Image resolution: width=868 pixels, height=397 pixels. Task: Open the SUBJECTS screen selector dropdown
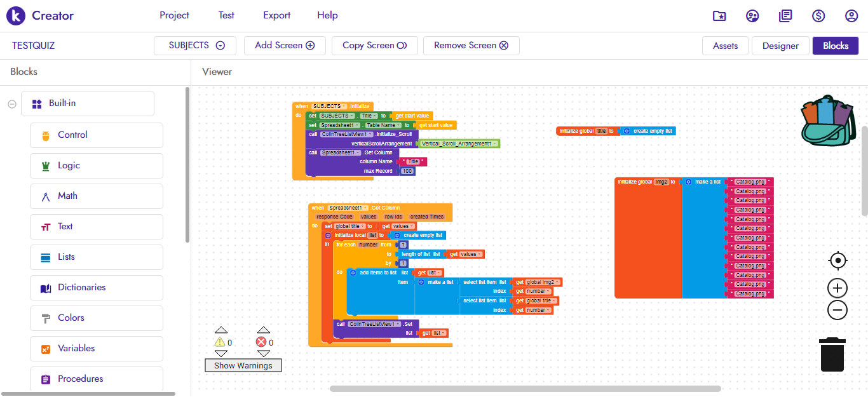point(219,45)
